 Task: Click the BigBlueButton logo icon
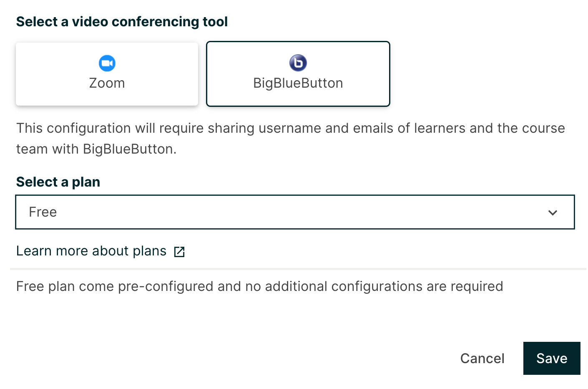pos(298,63)
